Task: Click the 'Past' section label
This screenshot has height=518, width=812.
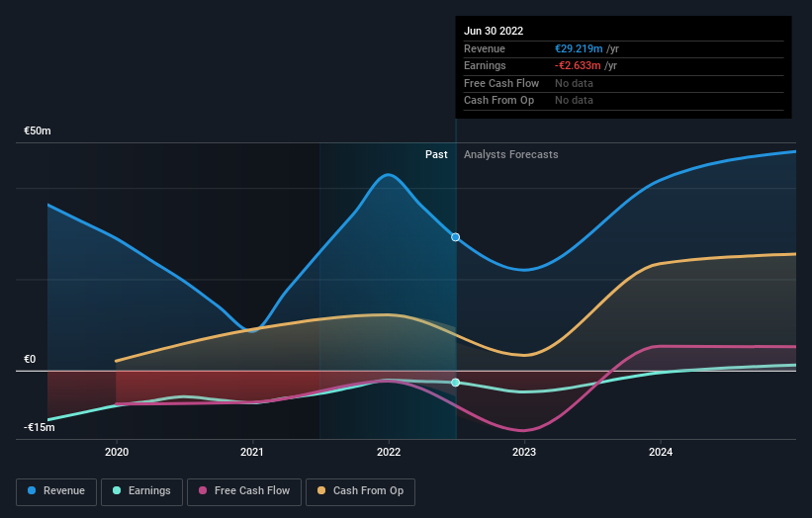Action: (x=436, y=155)
